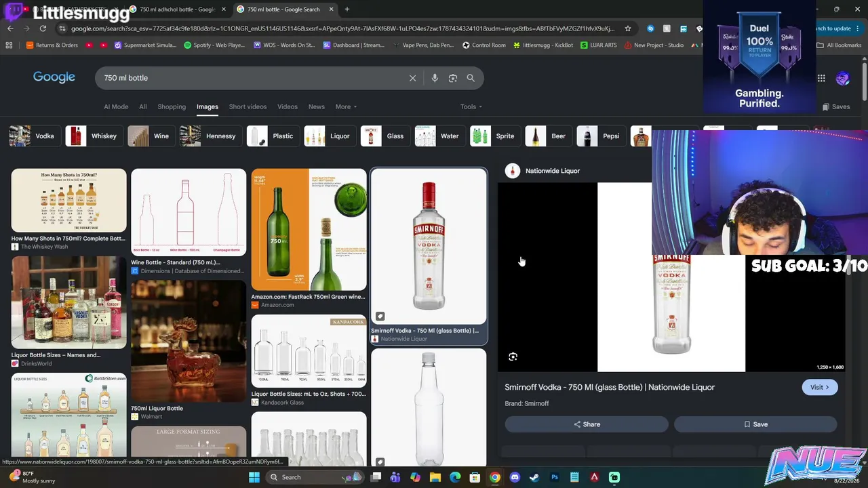Open Copilot from the taskbar

[416, 477]
